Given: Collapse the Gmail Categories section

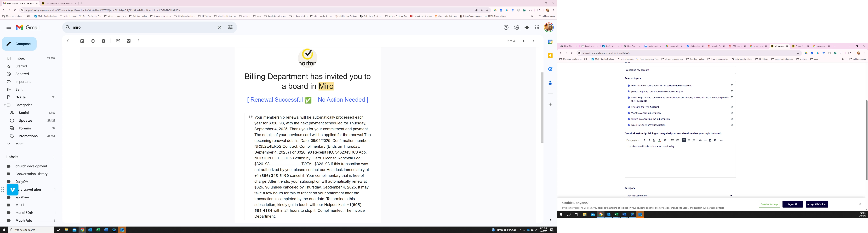Looking at the screenshot, I should [5, 105].
